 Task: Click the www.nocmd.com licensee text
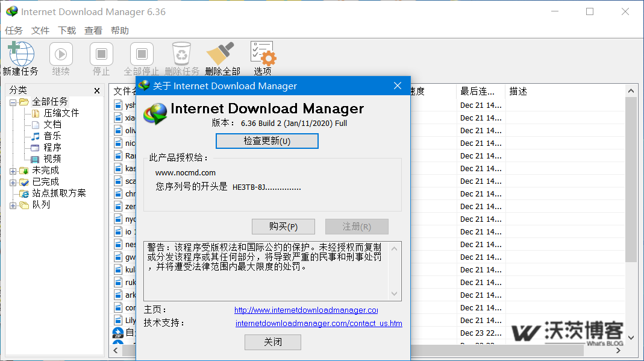click(185, 173)
